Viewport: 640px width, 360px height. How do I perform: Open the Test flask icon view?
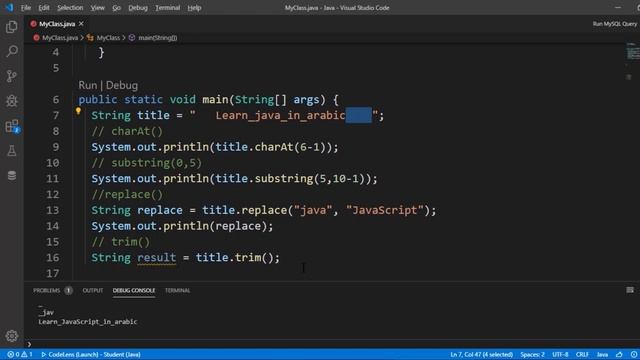(x=11, y=151)
